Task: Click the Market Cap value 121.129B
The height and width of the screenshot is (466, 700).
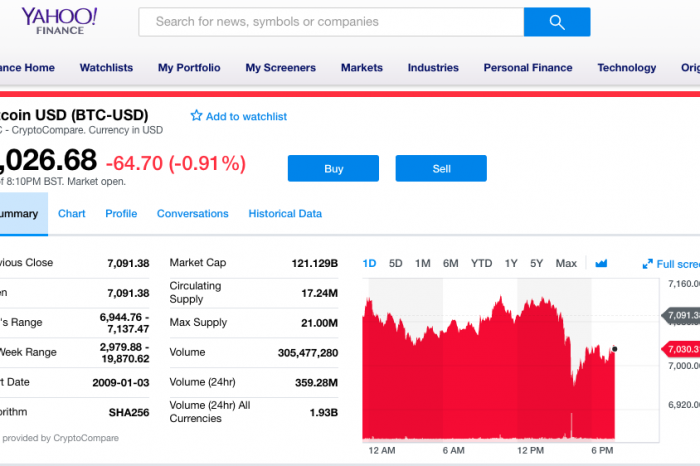Action: pos(314,263)
